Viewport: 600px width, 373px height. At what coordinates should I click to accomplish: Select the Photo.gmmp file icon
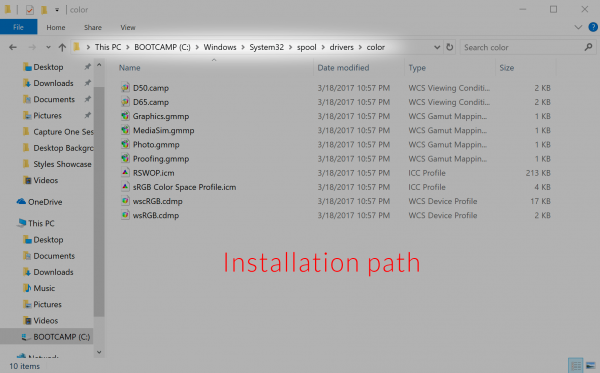pyautogui.click(x=125, y=144)
